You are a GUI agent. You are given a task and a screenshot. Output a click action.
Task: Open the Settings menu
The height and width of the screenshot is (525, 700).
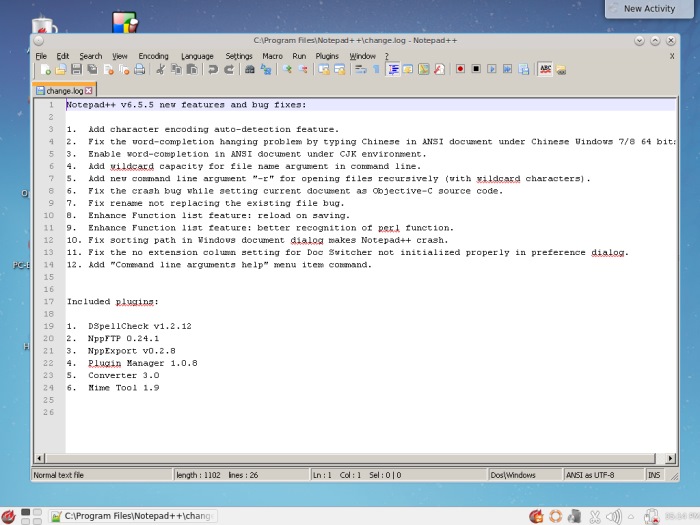click(239, 56)
